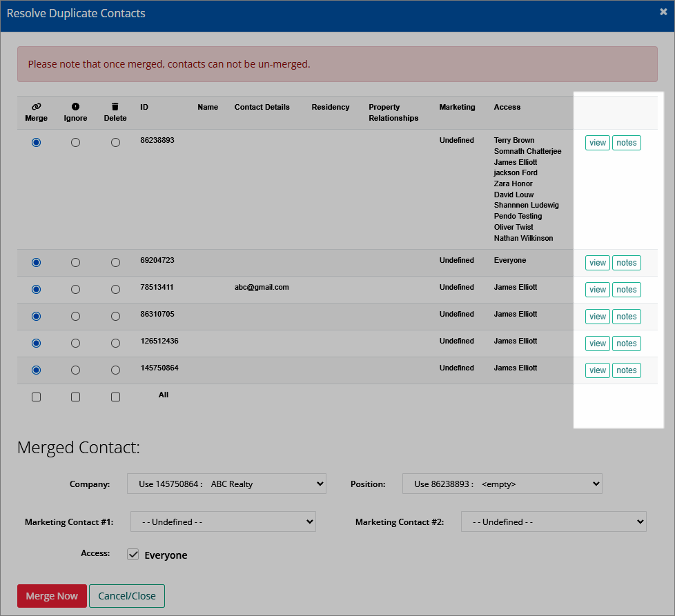Click the Ignore exclamation icon header
Image resolution: width=675 pixels, height=616 pixels.
[x=75, y=106]
